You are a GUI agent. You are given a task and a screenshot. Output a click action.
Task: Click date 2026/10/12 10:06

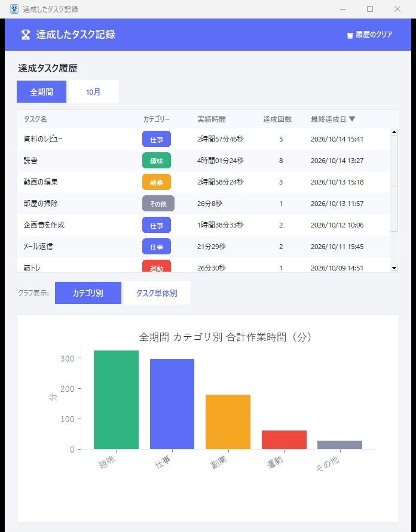(337, 225)
